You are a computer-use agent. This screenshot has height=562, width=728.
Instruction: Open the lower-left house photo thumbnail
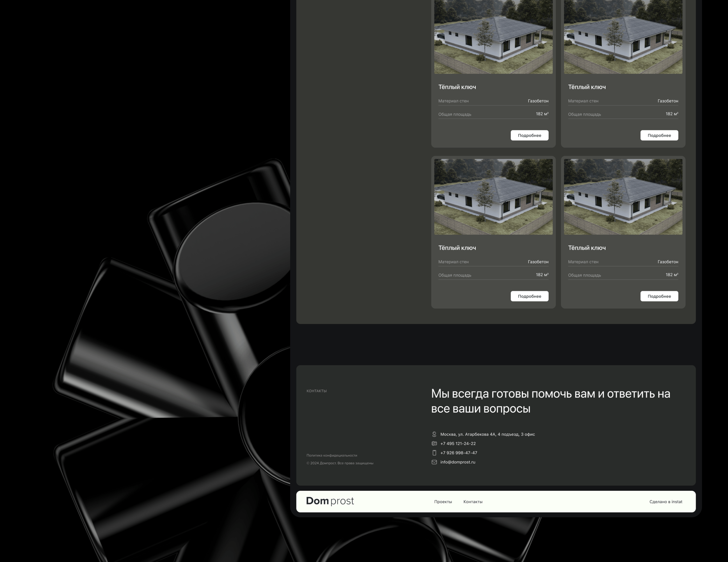point(493,197)
